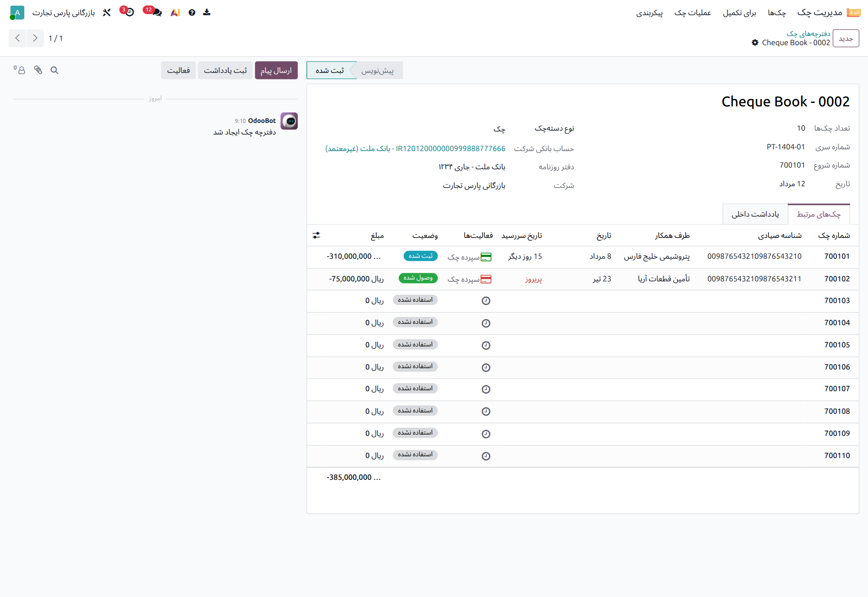Schedule activity clock for cheque 700104
Viewport: 868px width, 597px height.
pyautogui.click(x=486, y=323)
